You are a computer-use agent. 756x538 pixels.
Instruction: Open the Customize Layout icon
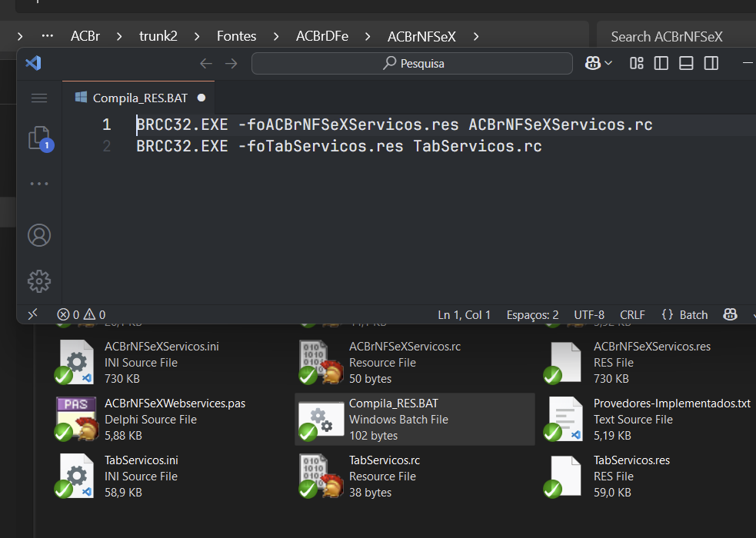pyautogui.click(x=637, y=63)
